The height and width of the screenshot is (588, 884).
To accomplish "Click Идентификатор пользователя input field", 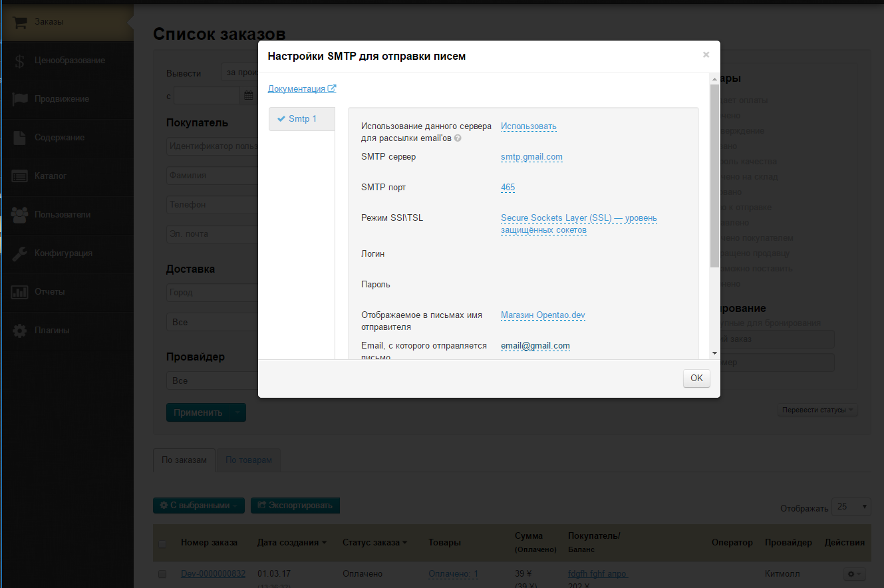I will (x=212, y=146).
